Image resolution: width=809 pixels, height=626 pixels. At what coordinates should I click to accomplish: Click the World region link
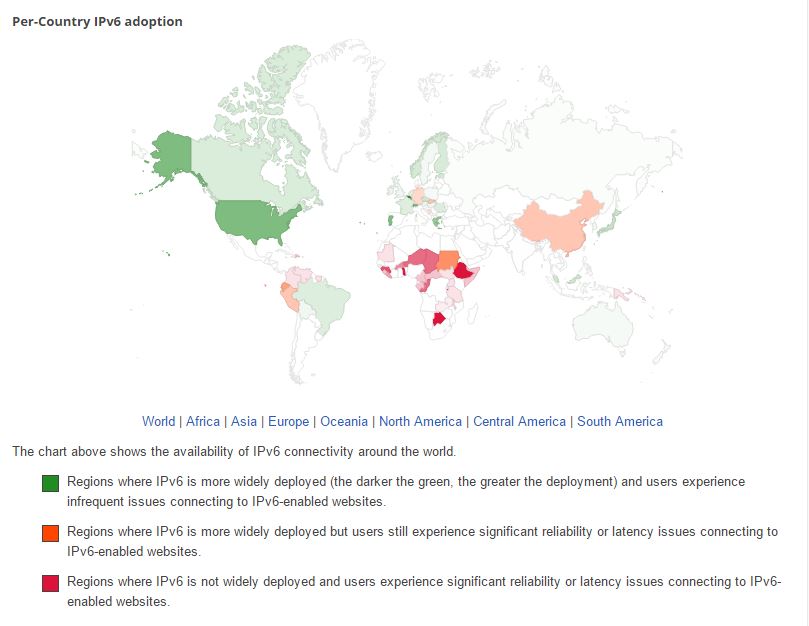click(x=158, y=421)
